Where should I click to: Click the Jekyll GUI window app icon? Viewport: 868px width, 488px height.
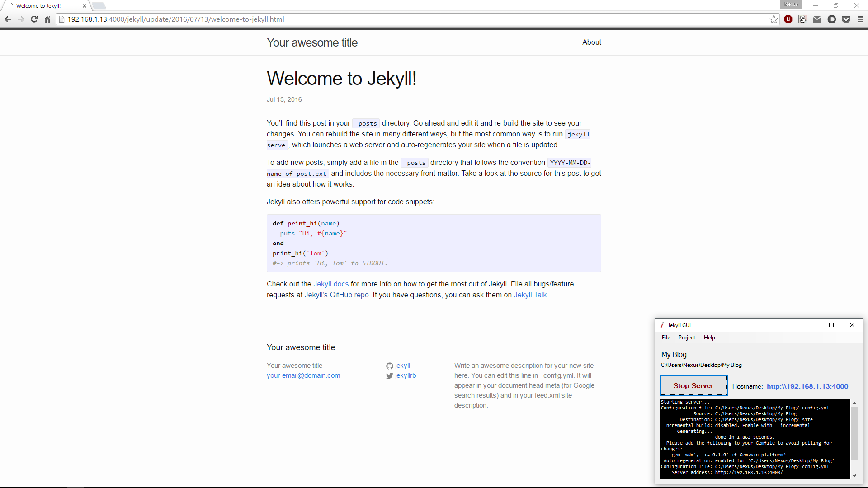pos(662,325)
